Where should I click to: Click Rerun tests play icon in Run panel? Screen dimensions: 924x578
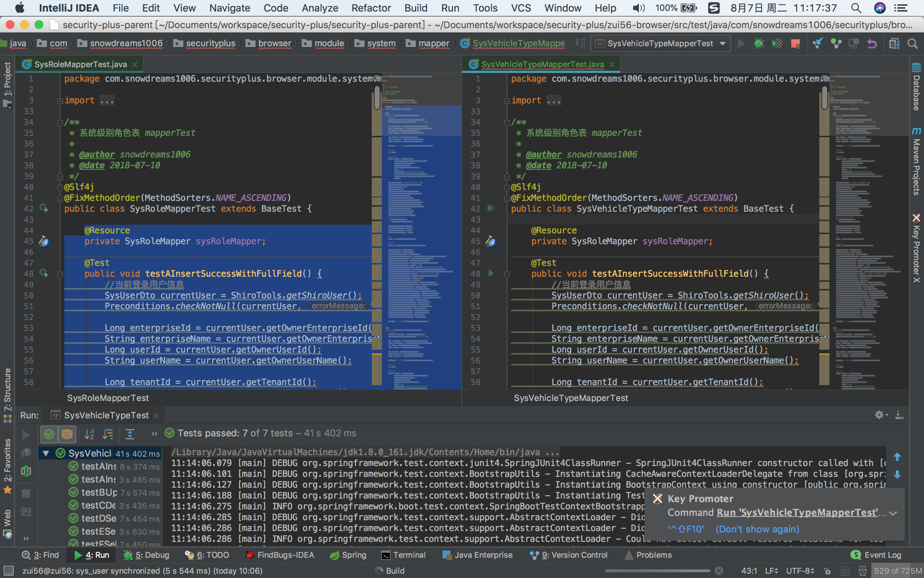pos(26,435)
